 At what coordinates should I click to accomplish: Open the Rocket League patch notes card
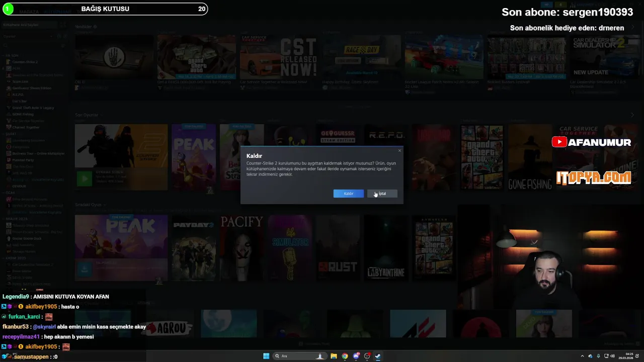tap(443, 57)
